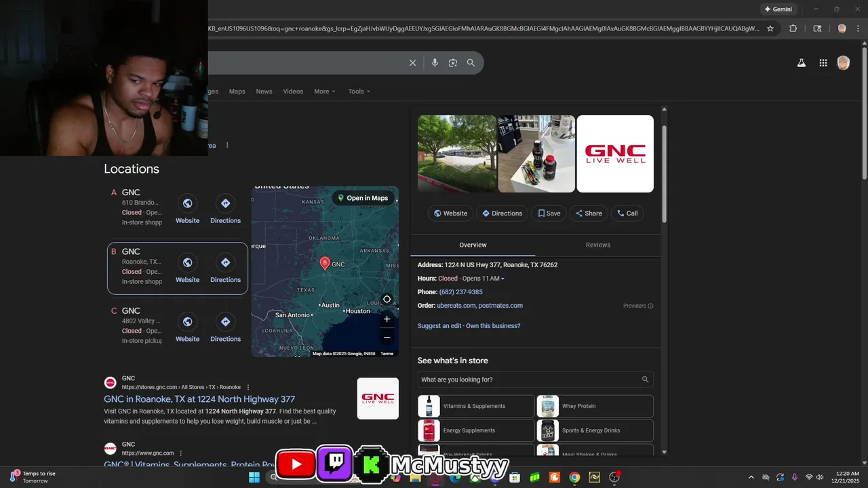Open the News search tab

click(x=264, y=91)
